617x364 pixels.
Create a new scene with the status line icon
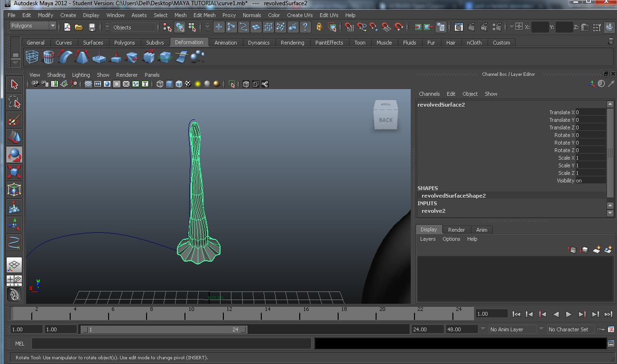[67, 27]
